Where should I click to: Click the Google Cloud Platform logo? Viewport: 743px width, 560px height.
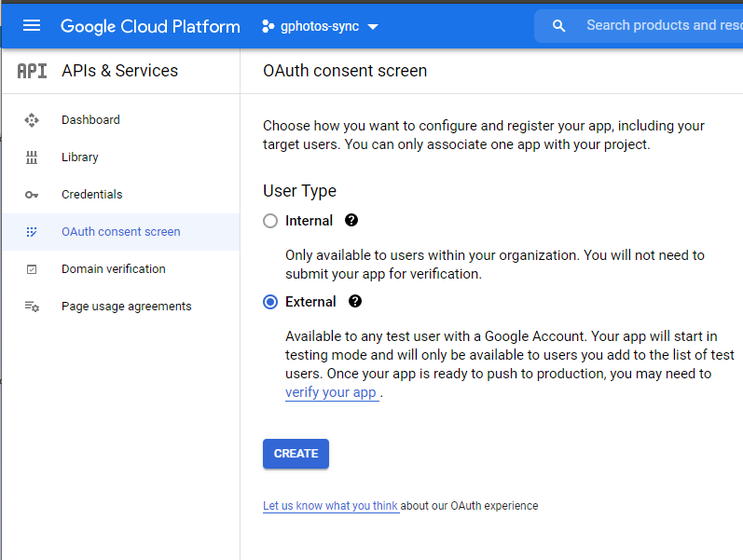(x=150, y=26)
